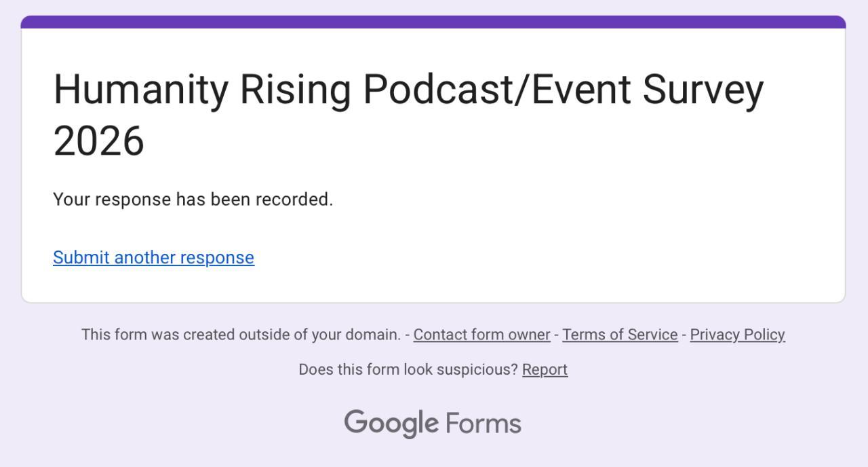Open the Privacy Policy link

(737, 335)
